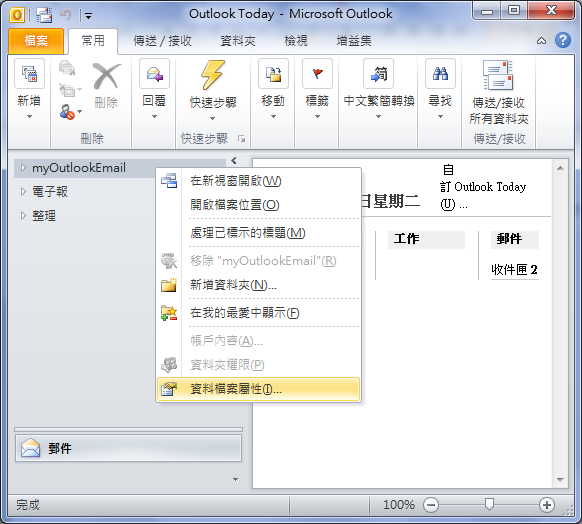Click the Customize Outlook Today link
This screenshot has height=524, width=582.
(x=483, y=187)
